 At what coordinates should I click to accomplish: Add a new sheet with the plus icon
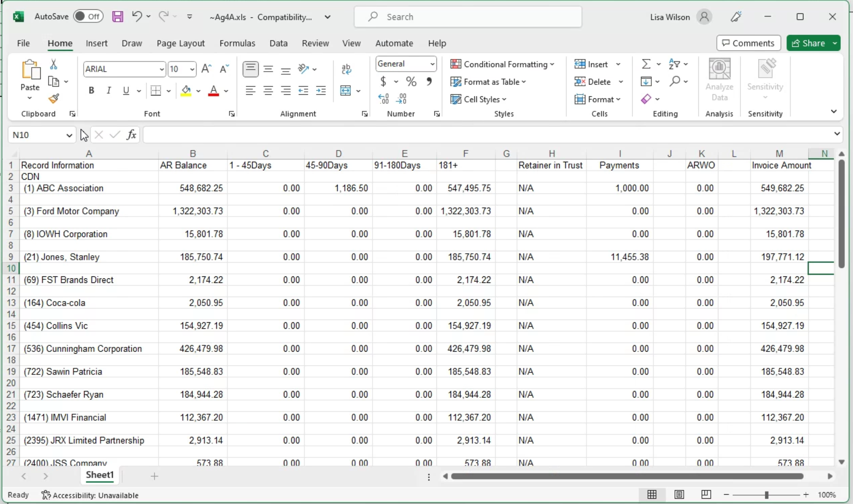155,476
